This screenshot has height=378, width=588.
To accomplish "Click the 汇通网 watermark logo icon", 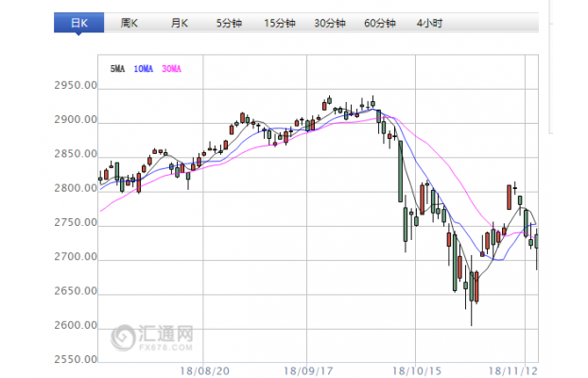I will (123, 337).
